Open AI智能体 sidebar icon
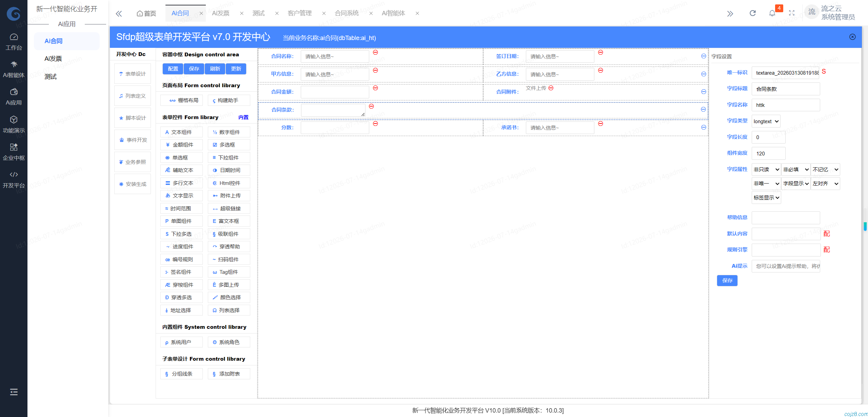The image size is (868, 417). coord(14,70)
